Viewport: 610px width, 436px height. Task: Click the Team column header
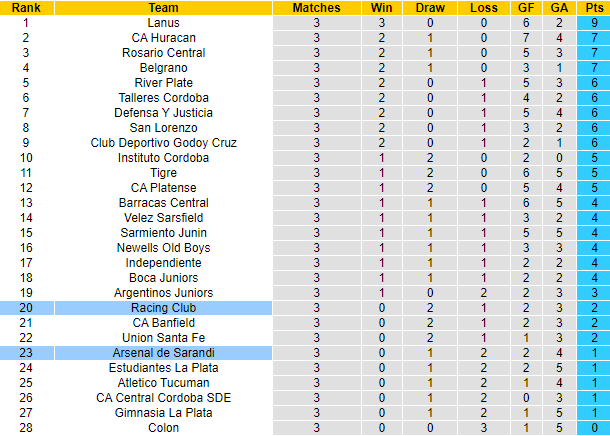point(164,7)
